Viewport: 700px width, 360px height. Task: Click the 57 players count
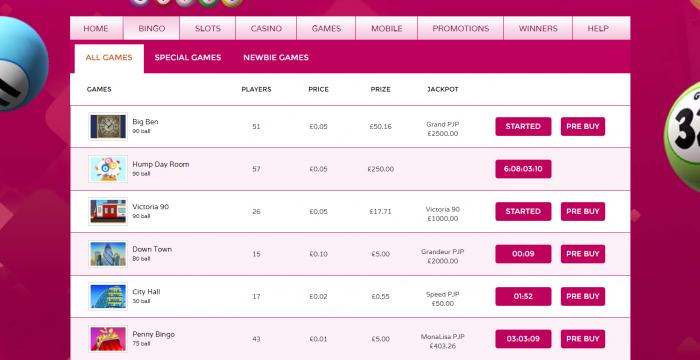(256, 169)
